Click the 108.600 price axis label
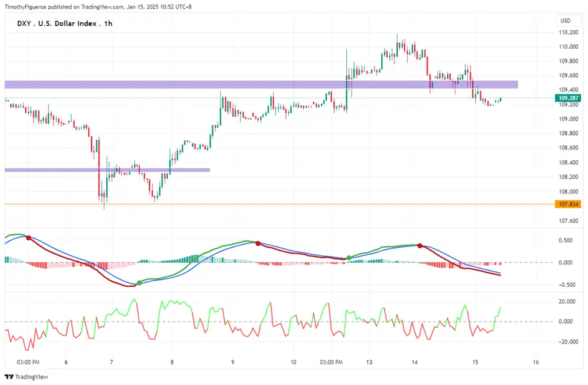Image resolution: width=588 pixels, height=385 pixels. point(568,148)
